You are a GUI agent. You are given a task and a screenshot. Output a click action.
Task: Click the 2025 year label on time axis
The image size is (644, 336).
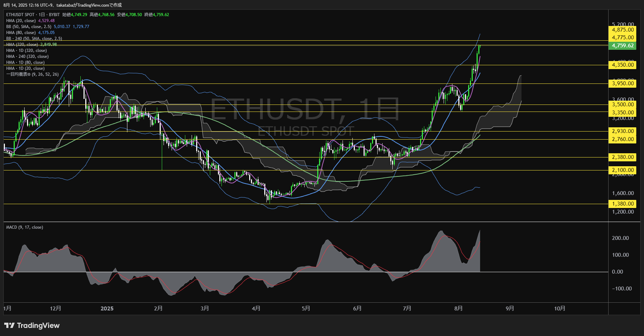click(x=107, y=308)
